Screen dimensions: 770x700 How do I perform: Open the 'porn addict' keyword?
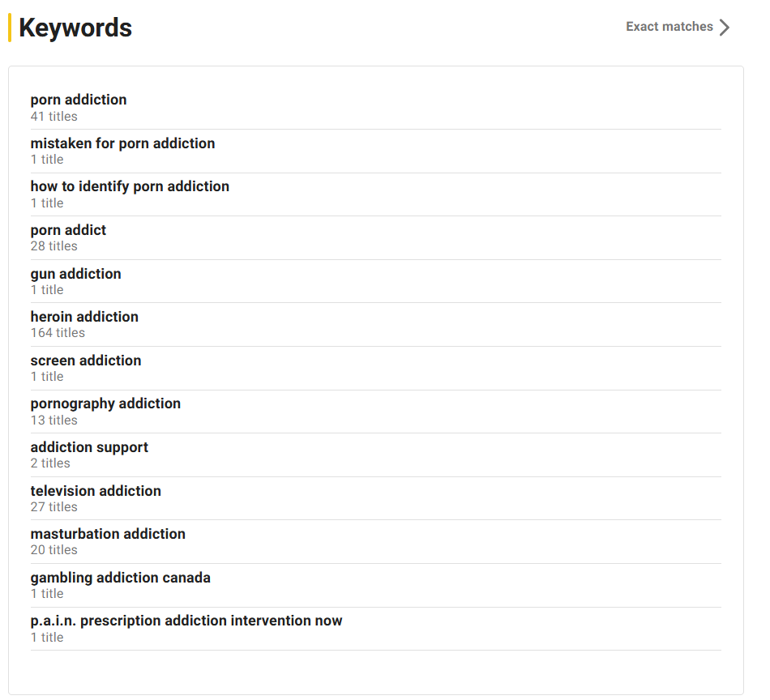68,230
